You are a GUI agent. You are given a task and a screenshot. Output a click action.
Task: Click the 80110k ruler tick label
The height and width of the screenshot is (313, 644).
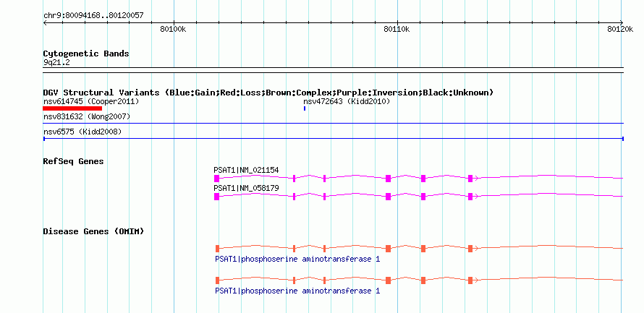click(x=397, y=29)
